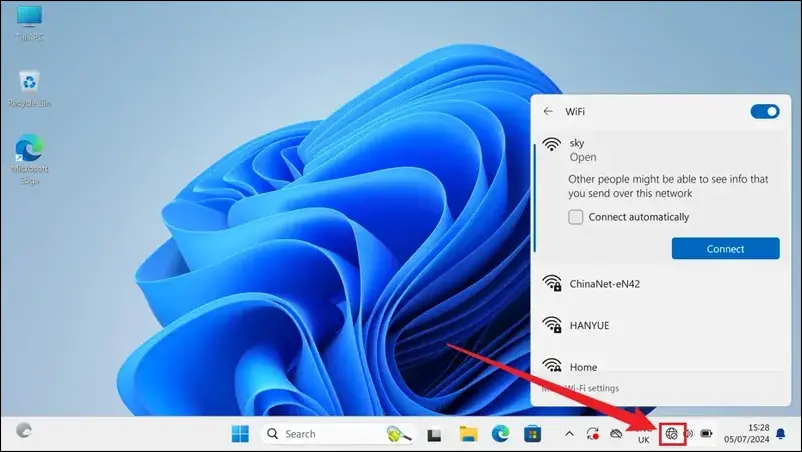802x452 pixels.
Task: Check the Connect automatically checkbox
Action: [x=575, y=217]
